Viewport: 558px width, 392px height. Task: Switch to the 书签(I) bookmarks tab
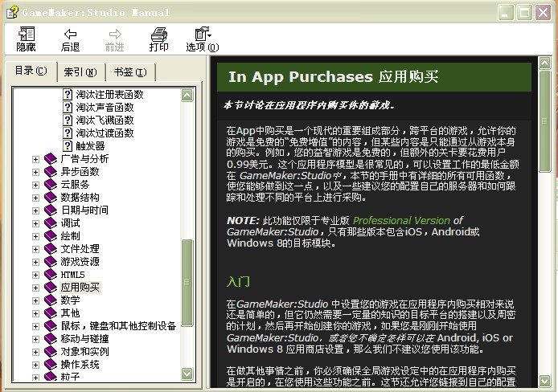pyautogui.click(x=130, y=72)
